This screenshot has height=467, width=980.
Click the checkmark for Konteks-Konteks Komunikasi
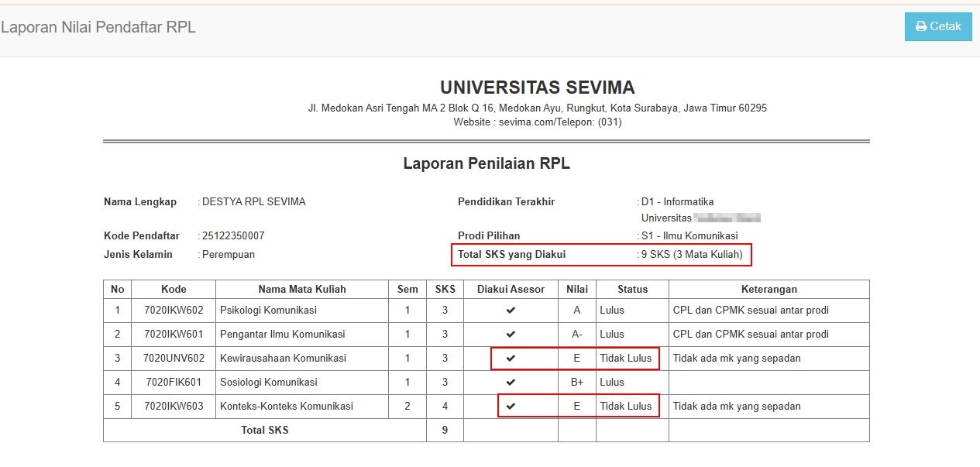pos(511,407)
